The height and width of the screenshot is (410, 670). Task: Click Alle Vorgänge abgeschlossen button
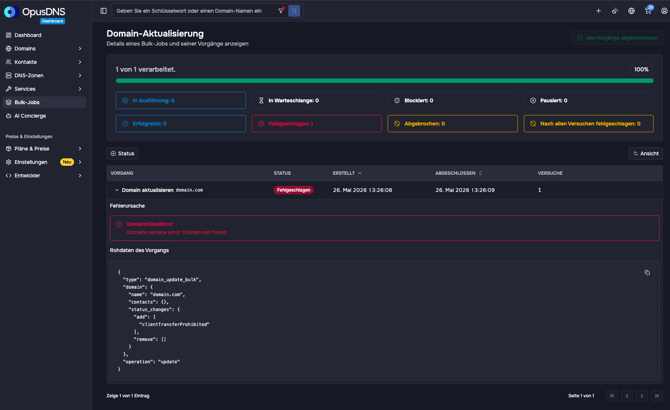(x=617, y=38)
